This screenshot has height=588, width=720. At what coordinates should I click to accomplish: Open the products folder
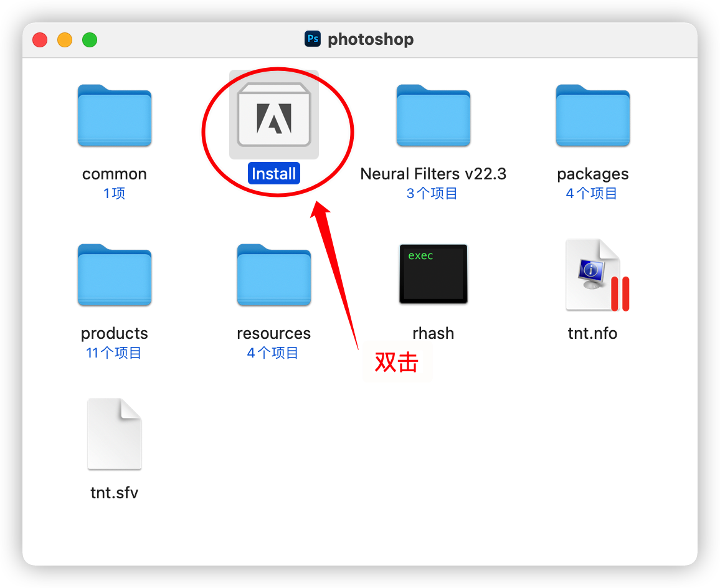pyautogui.click(x=114, y=275)
